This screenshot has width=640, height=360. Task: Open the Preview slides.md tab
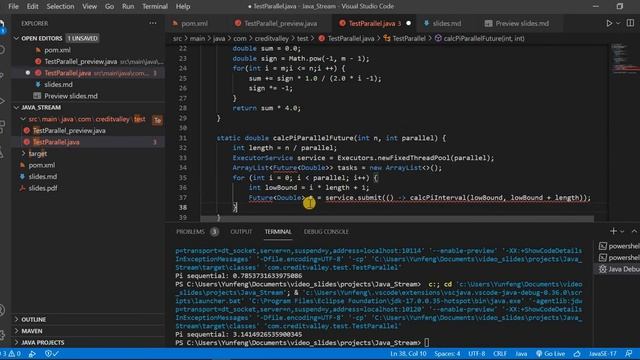(x=522, y=23)
